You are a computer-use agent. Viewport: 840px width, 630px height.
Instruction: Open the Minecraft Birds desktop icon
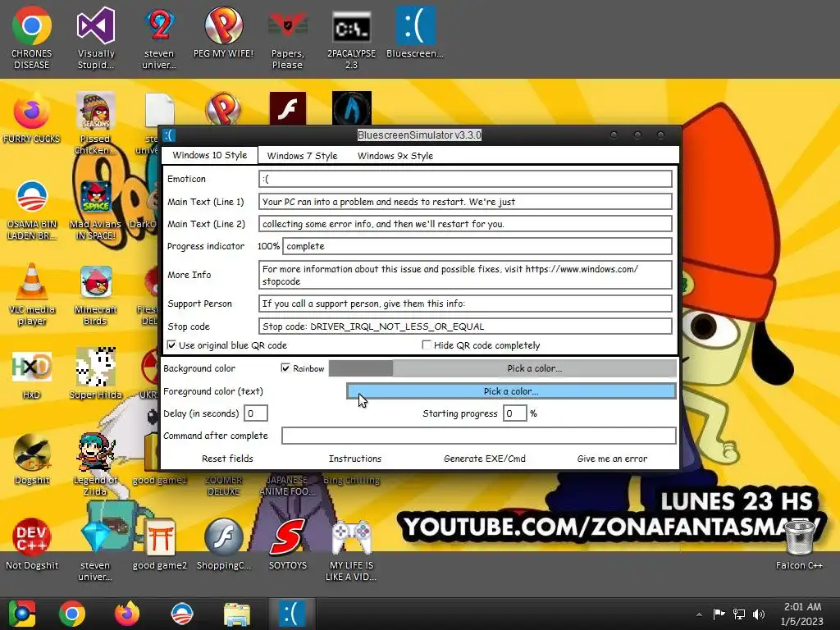(95, 294)
